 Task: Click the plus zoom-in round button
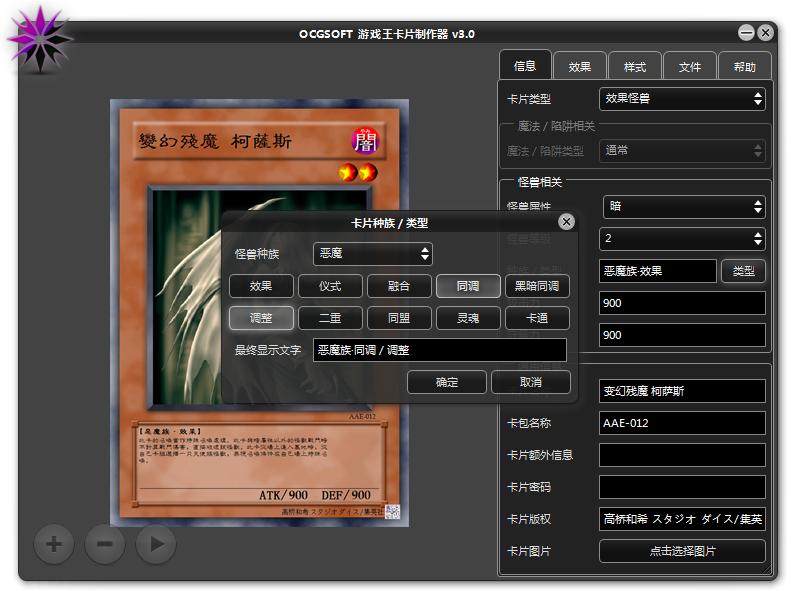(54, 544)
